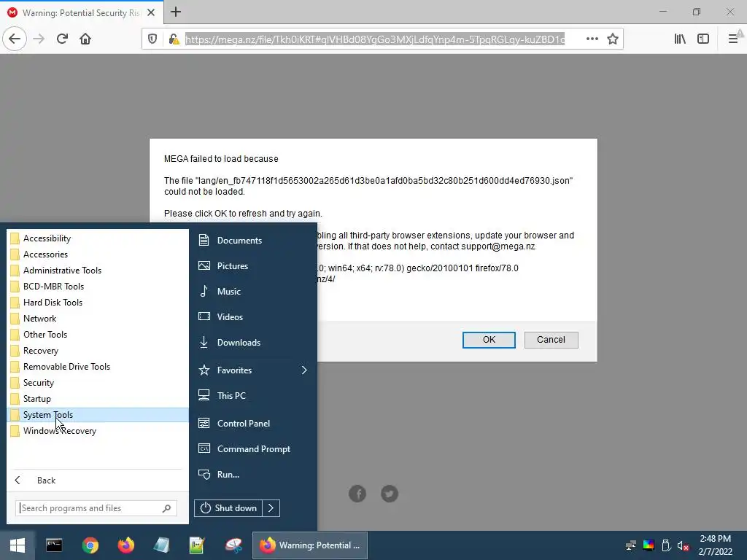Open This PC from start menu
This screenshot has height=560, width=747.
coord(253,396)
